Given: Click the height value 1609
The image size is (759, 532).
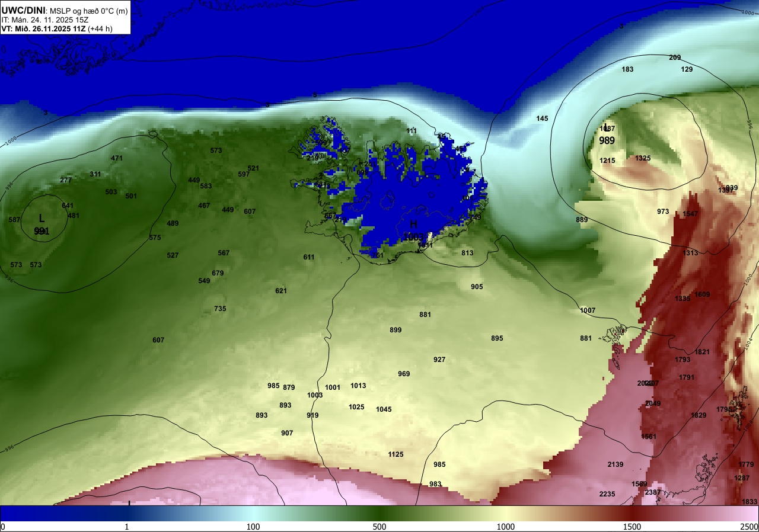Looking at the screenshot, I should click(702, 294).
